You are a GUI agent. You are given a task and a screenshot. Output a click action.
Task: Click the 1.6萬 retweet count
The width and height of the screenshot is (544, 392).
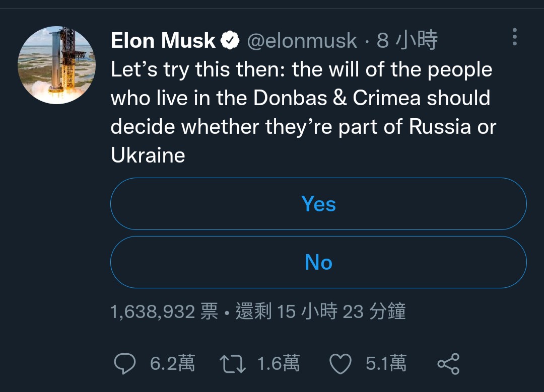coord(278,363)
